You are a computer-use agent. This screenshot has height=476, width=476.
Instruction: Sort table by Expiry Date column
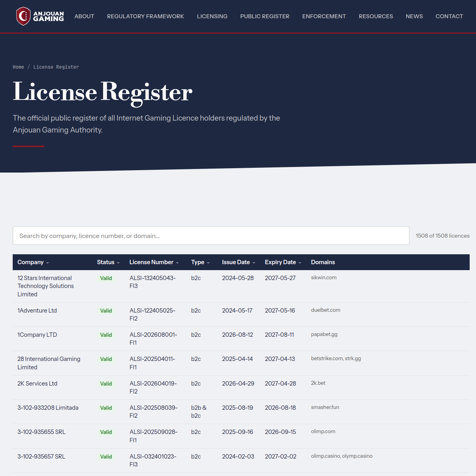[x=283, y=262]
